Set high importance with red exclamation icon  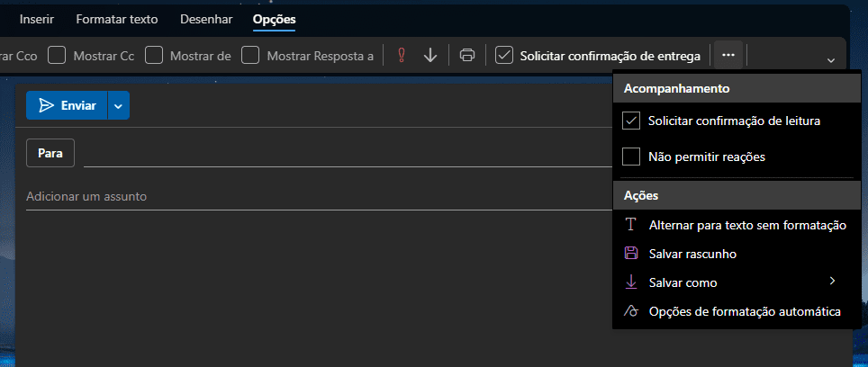pos(402,56)
